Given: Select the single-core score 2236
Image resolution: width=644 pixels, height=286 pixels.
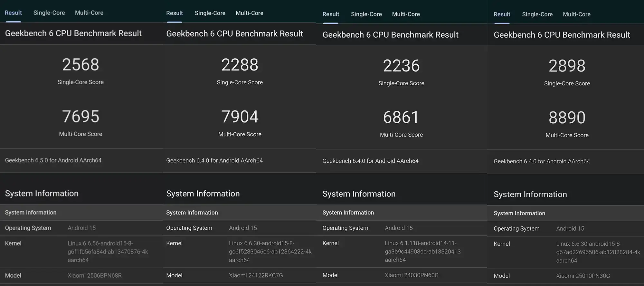Looking at the screenshot, I should 401,66.
